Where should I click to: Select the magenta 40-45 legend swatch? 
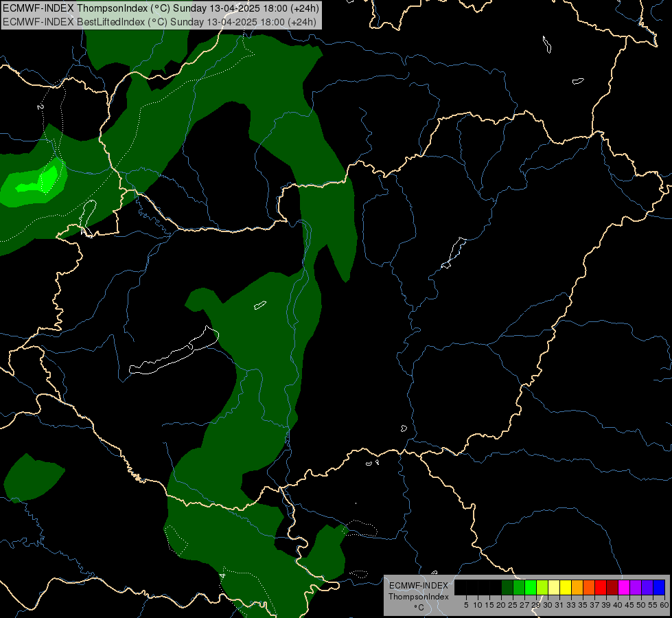(x=624, y=587)
